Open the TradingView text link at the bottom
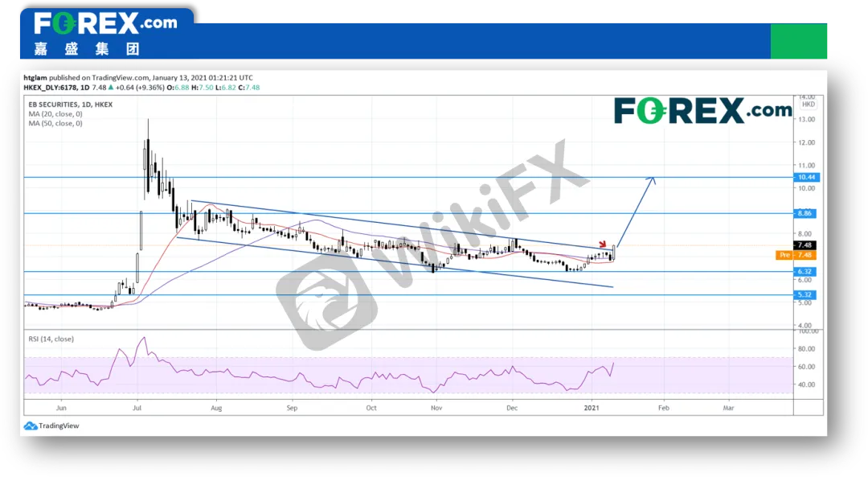Screen dimensions: 868x477 tap(59, 426)
